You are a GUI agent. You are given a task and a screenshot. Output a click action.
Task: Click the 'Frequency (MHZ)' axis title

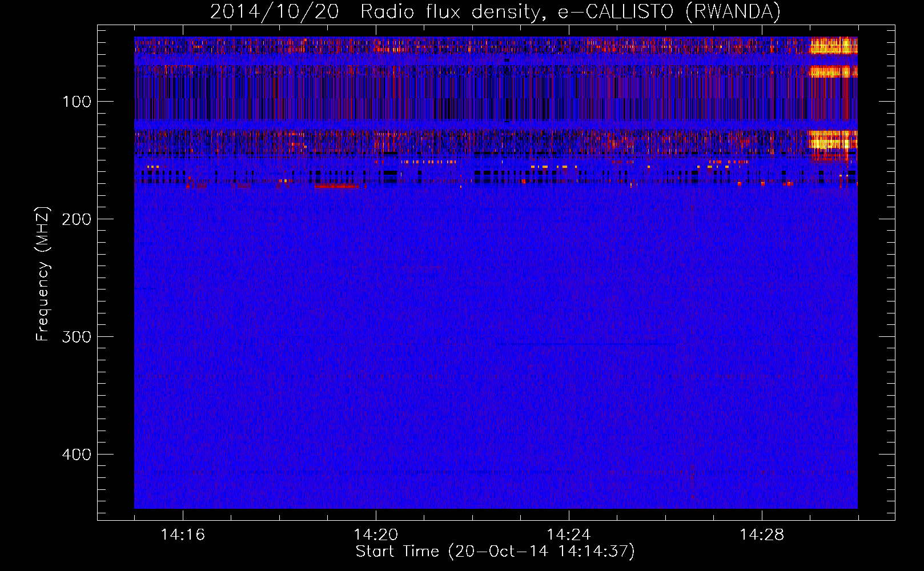(43, 274)
